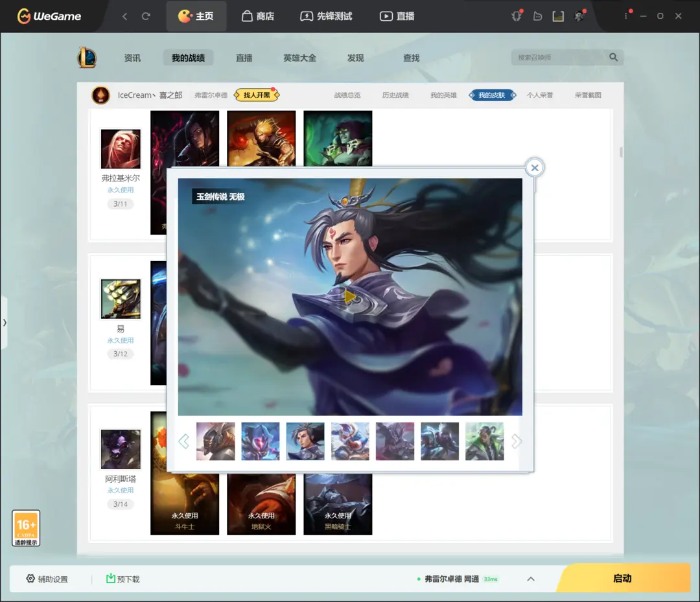Image resolution: width=700 pixels, height=602 pixels.
Task: Select the fourth white-red skin thumbnail
Action: (x=350, y=441)
